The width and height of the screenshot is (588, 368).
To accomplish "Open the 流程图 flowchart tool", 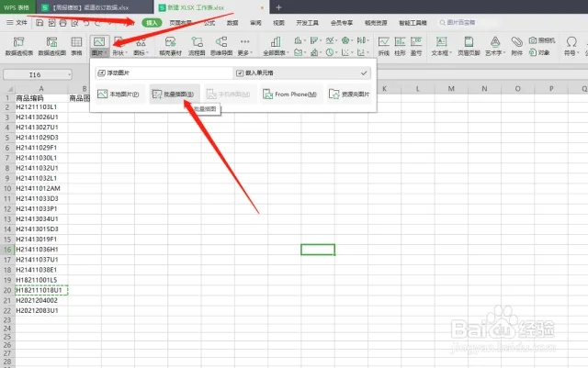I will click(196, 45).
